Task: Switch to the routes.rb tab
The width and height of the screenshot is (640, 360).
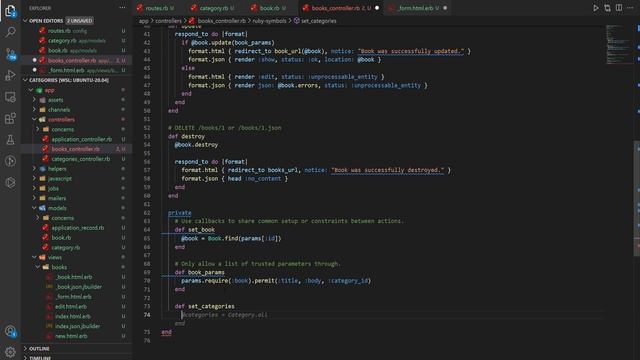Action: click(x=156, y=8)
